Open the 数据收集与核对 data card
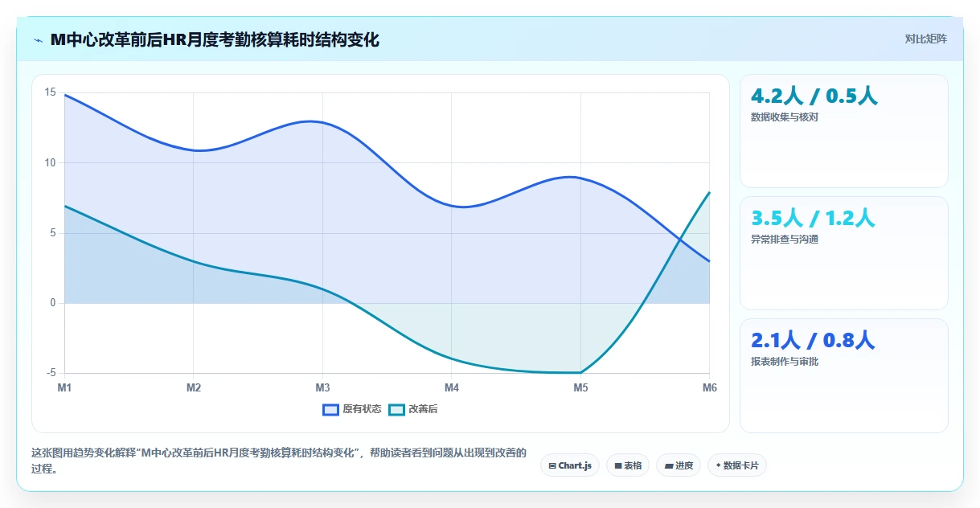This screenshot has width=980, height=508. coord(844,131)
